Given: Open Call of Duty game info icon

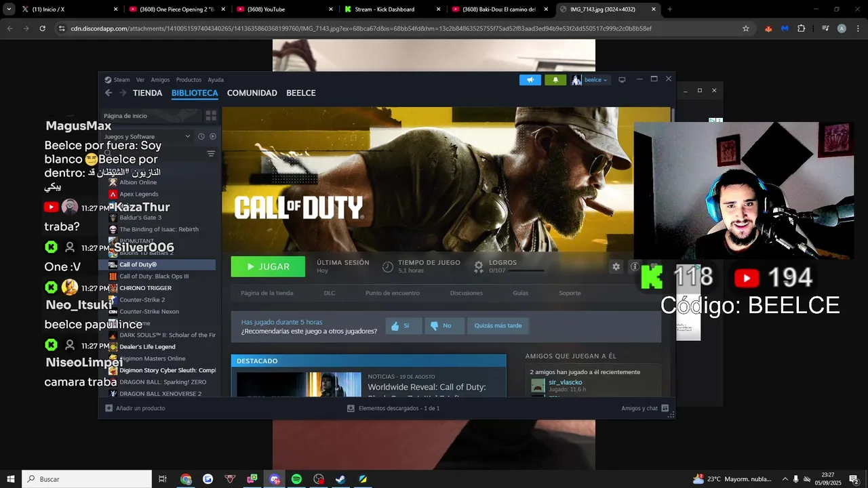Looking at the screenshot, I should (635, 266).
